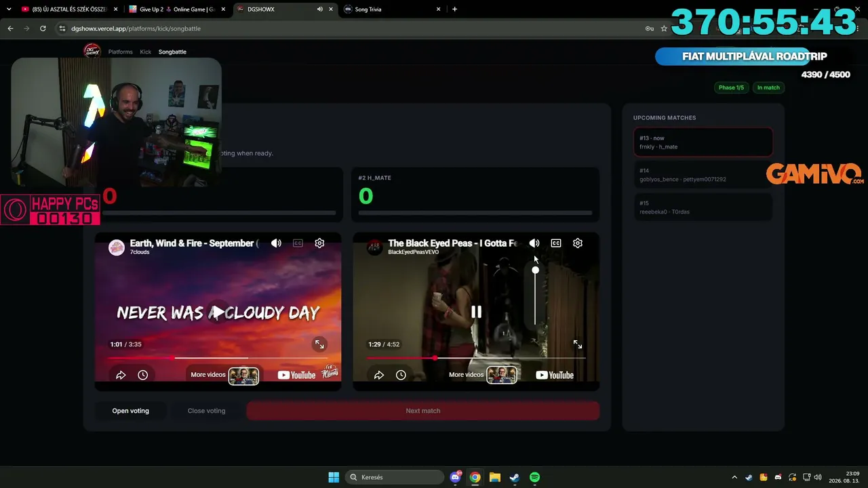The height and width of the screenshot is (488, 868).
Task: Select upcoming match #15 reeebeka0
Action: click(x=703, y=207)
